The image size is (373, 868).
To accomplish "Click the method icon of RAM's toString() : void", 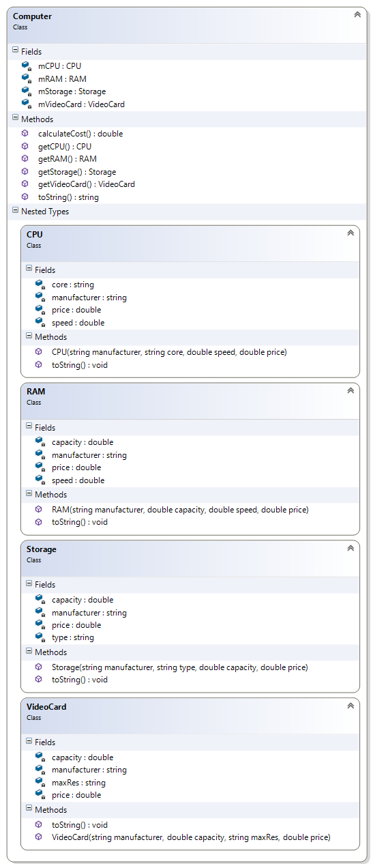I will coord(39,522).
